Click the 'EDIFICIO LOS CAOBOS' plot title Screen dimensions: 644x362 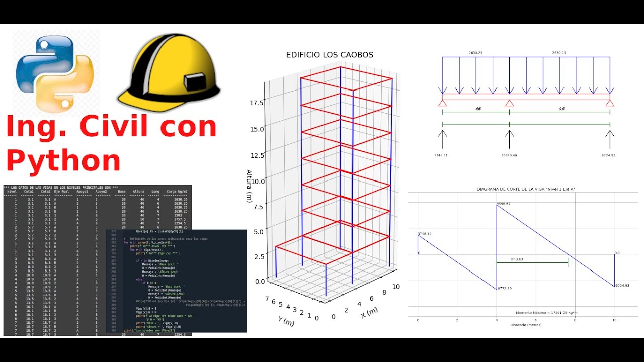point(330,55)
